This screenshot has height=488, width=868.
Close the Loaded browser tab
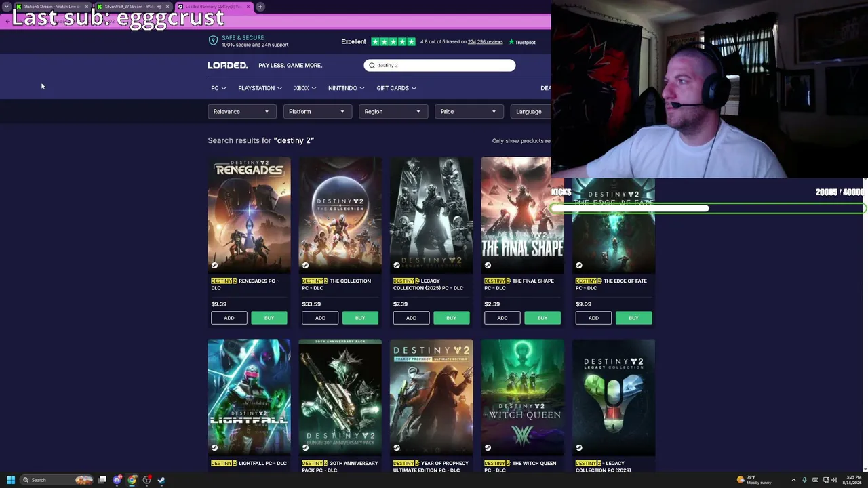pos(248,7)
